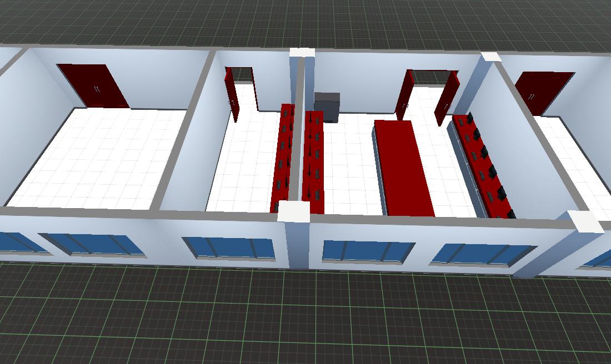Select the white pillar cap at back center
The width and height of the screenshot is (611, 364).
tap(302, 53)
